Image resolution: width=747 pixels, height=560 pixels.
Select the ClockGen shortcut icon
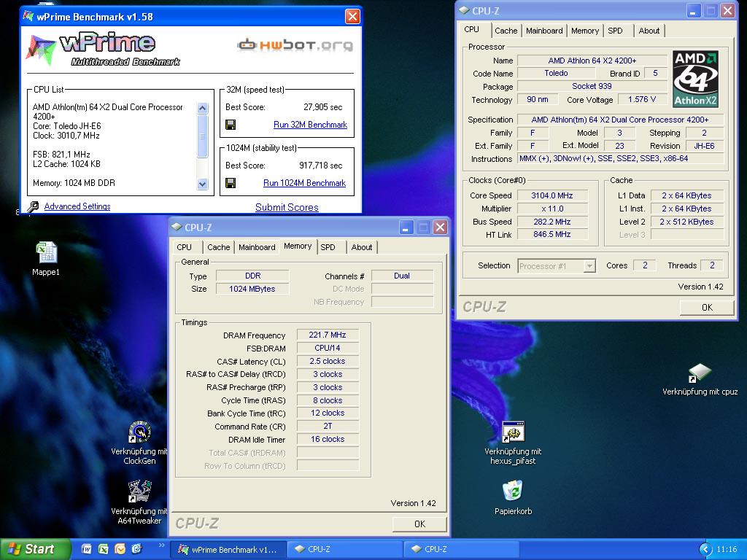[x=139, y=432]
